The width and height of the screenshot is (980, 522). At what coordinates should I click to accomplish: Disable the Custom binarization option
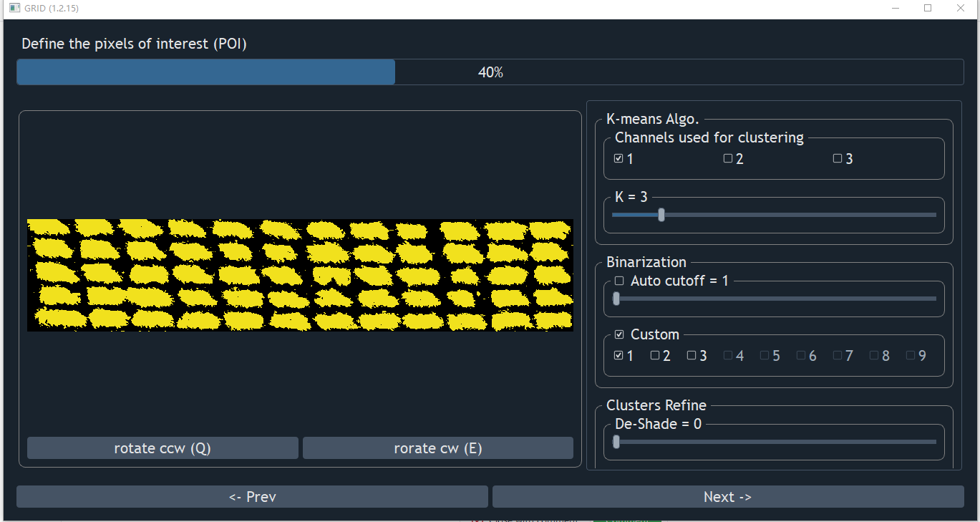coord(620,334)
